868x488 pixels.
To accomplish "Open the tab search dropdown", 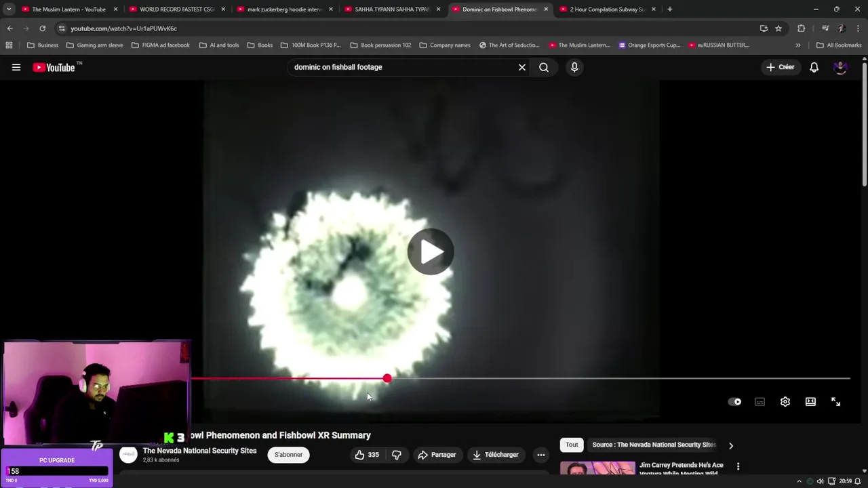I will pyautogui.click(x=9, y=9).
